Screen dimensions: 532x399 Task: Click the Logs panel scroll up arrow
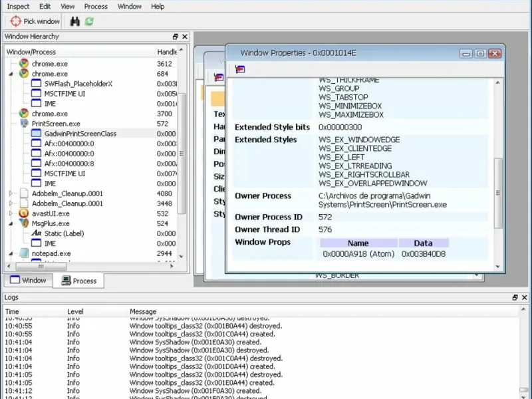(x=523, y=309)
